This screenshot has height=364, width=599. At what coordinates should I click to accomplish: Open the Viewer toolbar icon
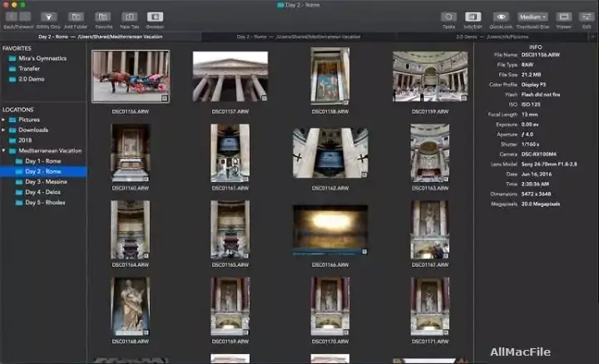pos(564,17)
